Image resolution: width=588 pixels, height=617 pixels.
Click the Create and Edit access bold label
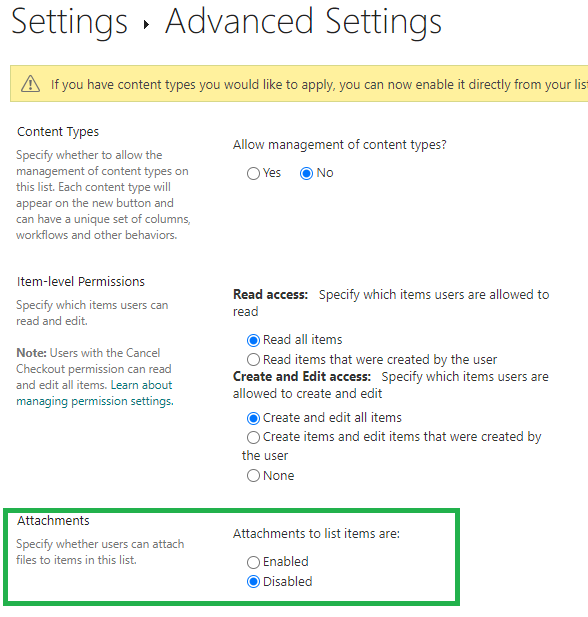302,376
